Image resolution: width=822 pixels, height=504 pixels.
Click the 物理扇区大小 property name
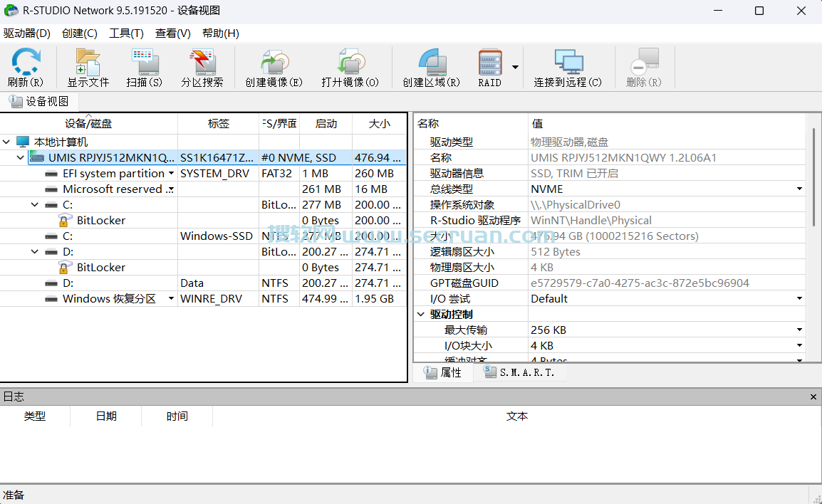click(462, 267)
